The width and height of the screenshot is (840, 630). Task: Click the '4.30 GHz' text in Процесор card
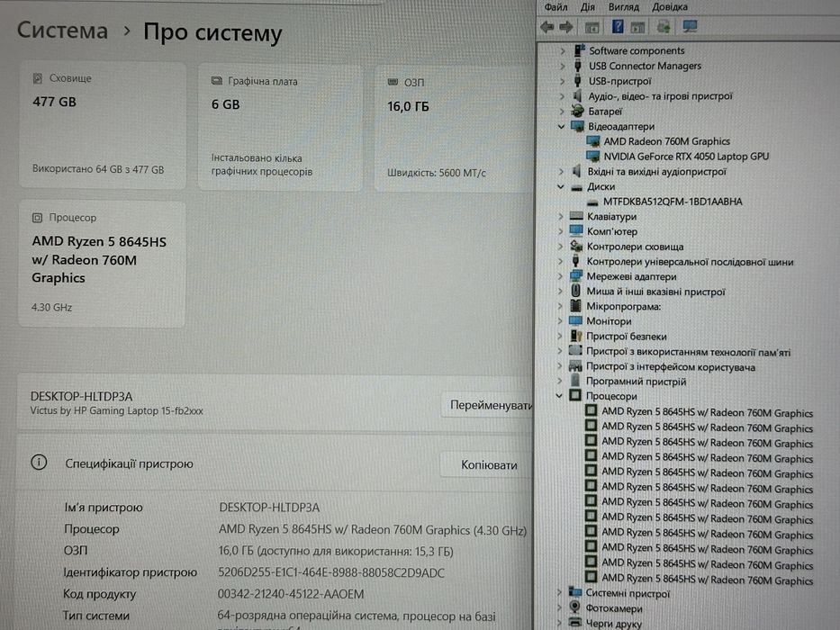[x=51, y=308]
